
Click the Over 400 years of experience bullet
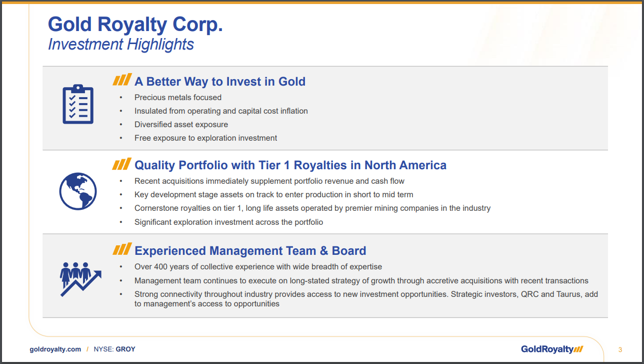point(258,266)
